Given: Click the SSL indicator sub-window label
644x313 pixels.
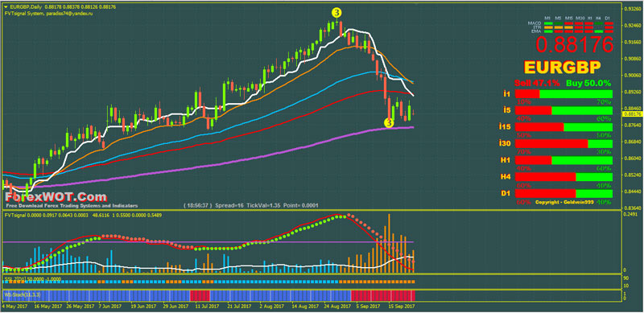Looking at the screenshot, I should [32, 278].
